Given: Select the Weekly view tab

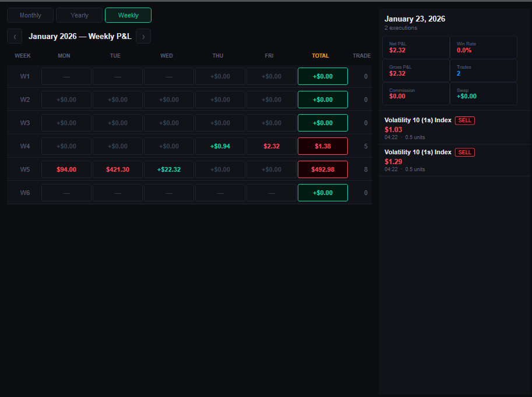Looking at the screenshot, I should [x=128, y=15].
